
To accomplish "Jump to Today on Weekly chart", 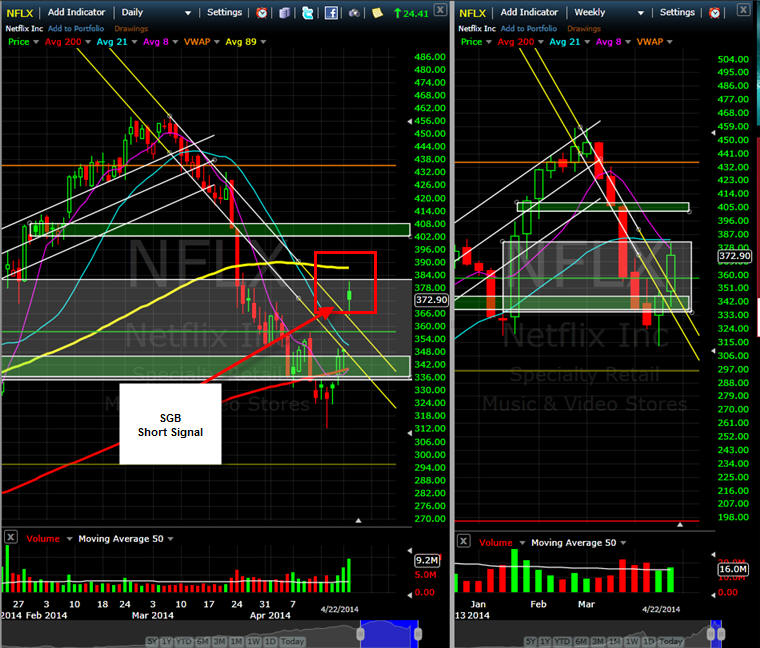I will (671, 641).
